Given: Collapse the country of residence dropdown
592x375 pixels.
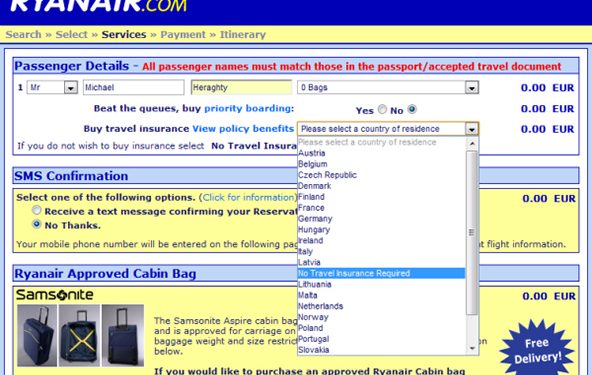Looking at the screenshot, I should click(472, 129).
